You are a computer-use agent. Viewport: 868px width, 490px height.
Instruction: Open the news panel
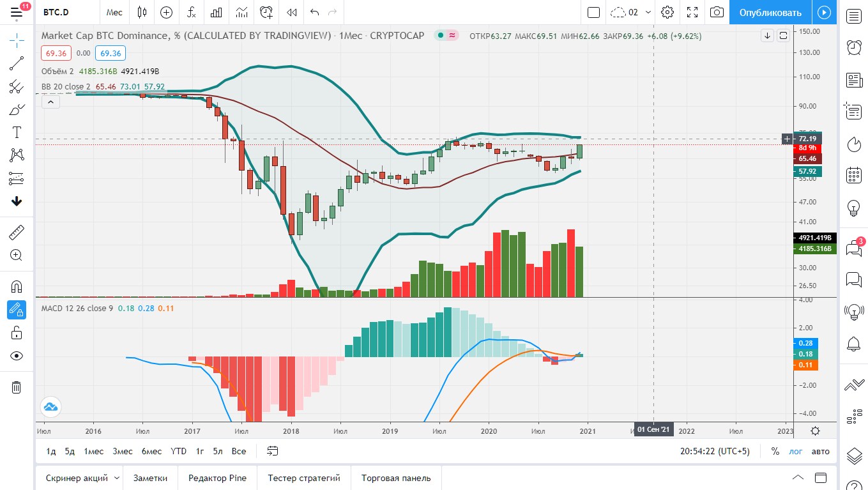pos(853,80)
